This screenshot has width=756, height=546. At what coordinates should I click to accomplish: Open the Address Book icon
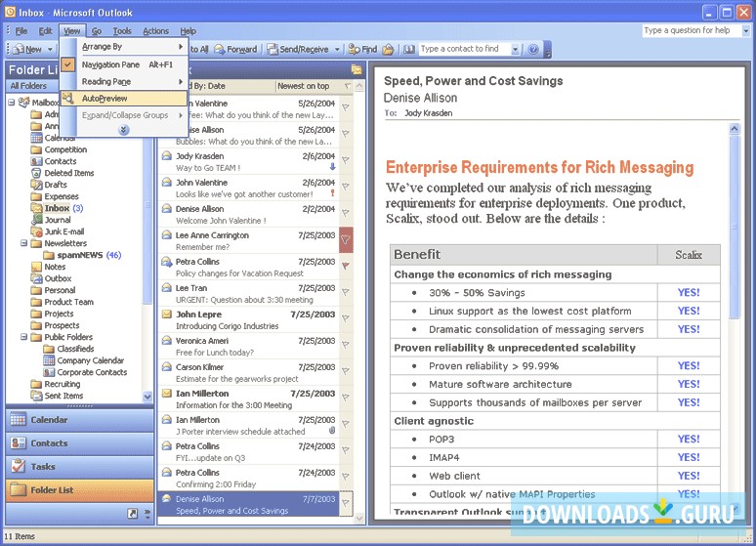(409, 49)
